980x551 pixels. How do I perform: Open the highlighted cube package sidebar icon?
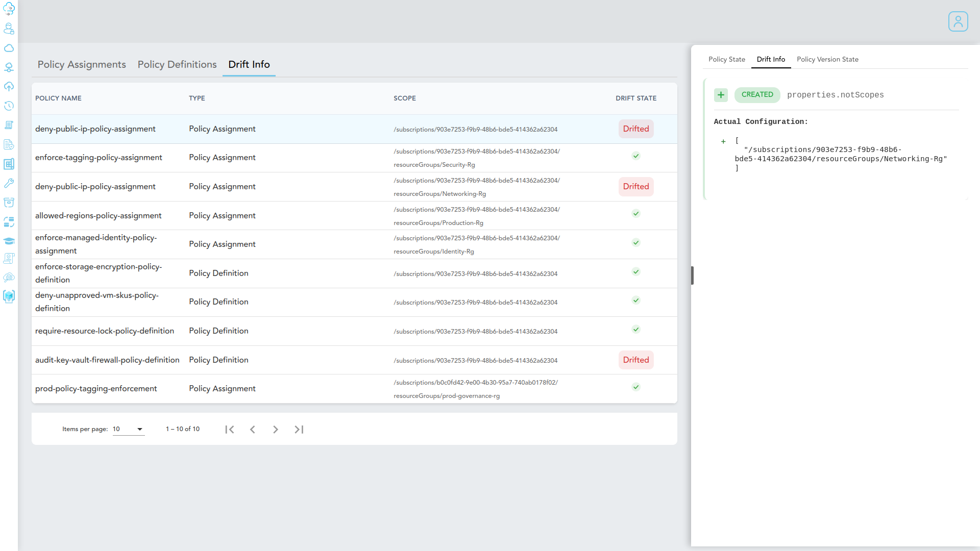coord(9,296)
